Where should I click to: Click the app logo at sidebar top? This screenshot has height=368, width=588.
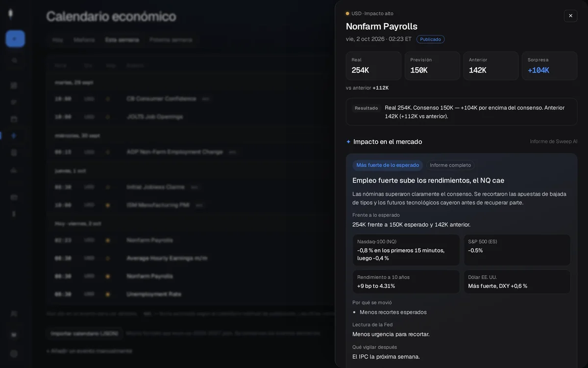[x=11, y=14]
